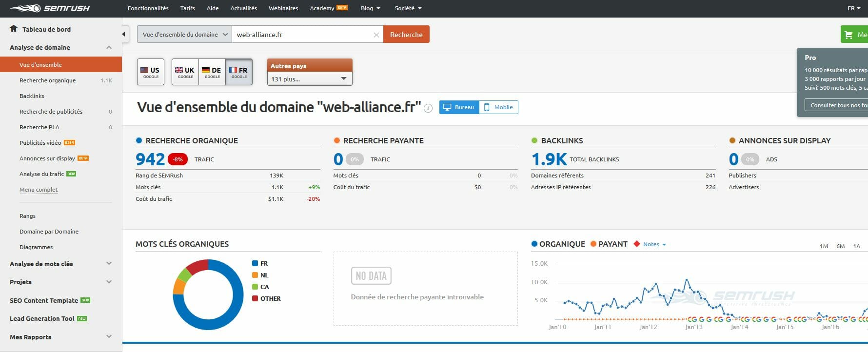868x352 pixels.
Task: Click the blue Recherche organique dot
Action: pos(139,140)
